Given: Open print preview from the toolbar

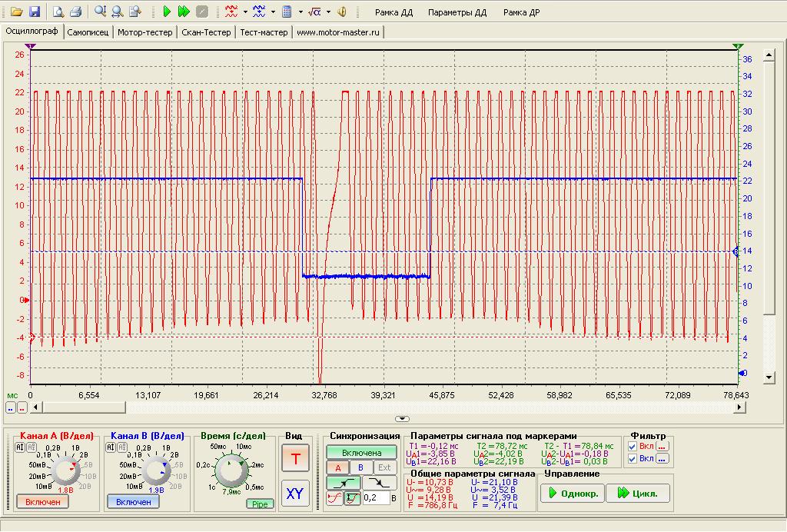Looking at the screenshot, I should 58,12.
